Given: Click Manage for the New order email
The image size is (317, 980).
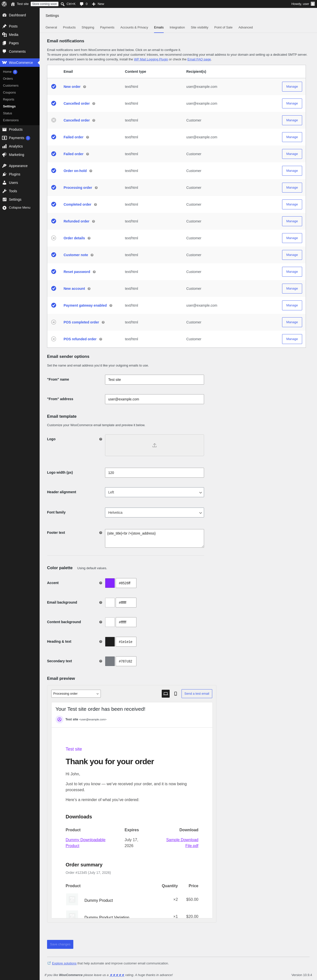Looking at the screenshot, I should pyautogui.click(x=292, y=87).
